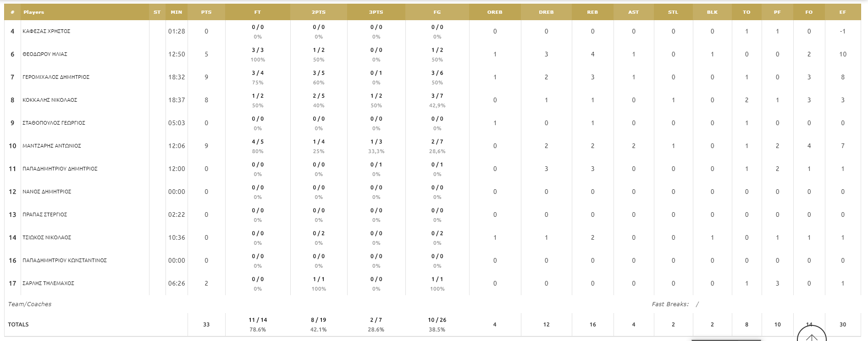
Task: Click the Team/Coaches row label
Action: [30, 304]
